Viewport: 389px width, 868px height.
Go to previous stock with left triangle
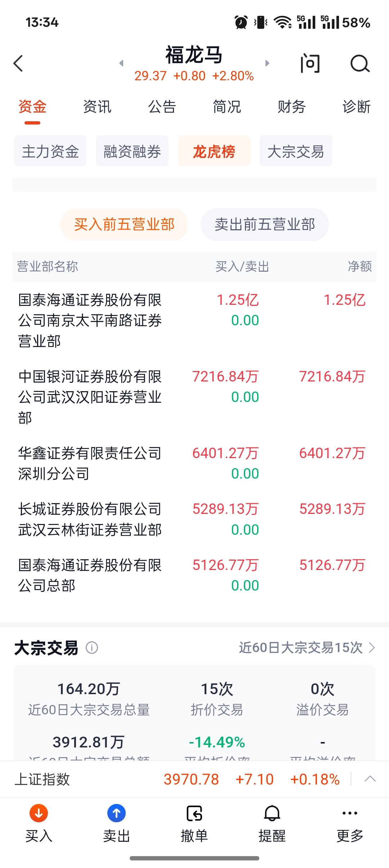[x=121, y=63]
